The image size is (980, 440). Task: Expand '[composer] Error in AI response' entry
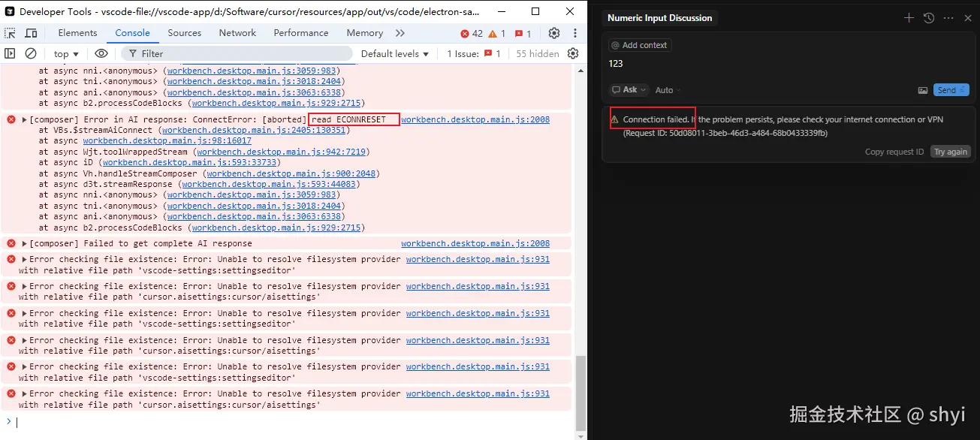(25, 119)
